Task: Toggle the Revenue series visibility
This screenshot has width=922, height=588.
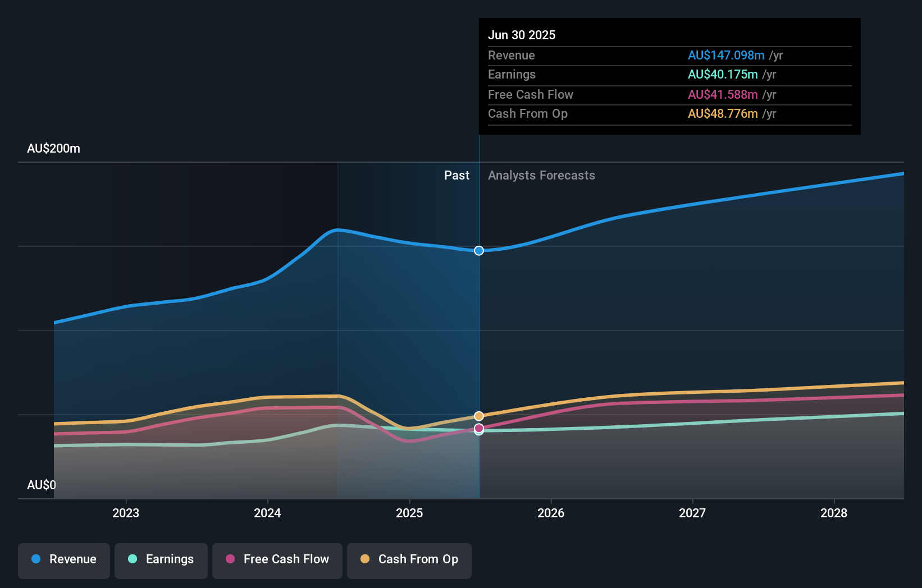Action: pos(63,559)
